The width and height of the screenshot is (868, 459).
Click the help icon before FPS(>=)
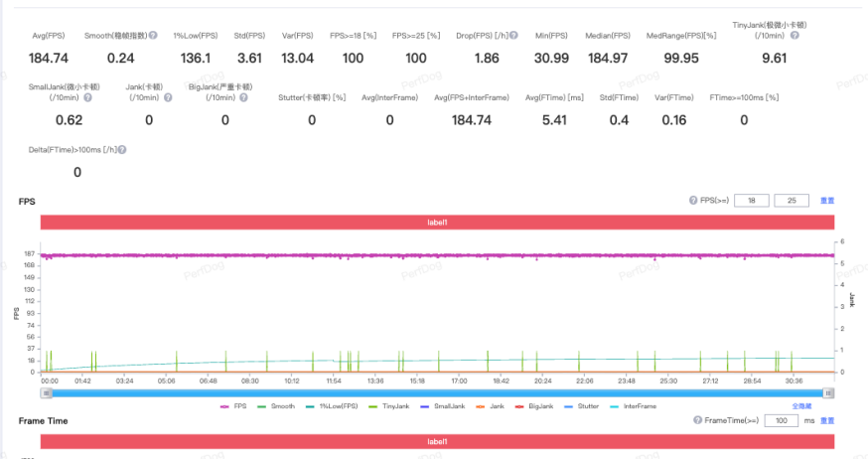pyautogui.click(x=693, y=201)
